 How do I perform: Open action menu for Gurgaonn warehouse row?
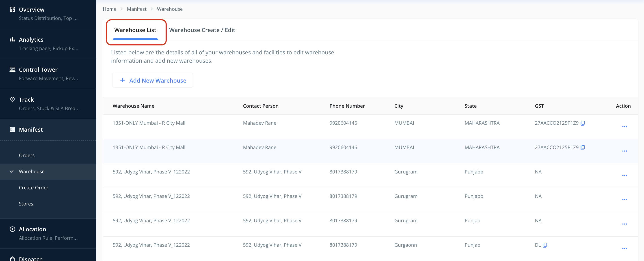(624, 248)
